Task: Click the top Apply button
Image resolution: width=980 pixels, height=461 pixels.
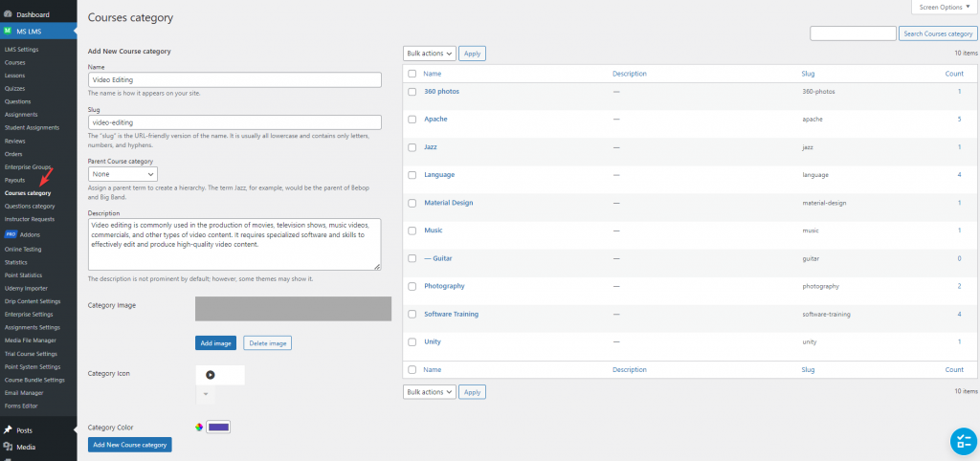Action: tap(472, 54)
